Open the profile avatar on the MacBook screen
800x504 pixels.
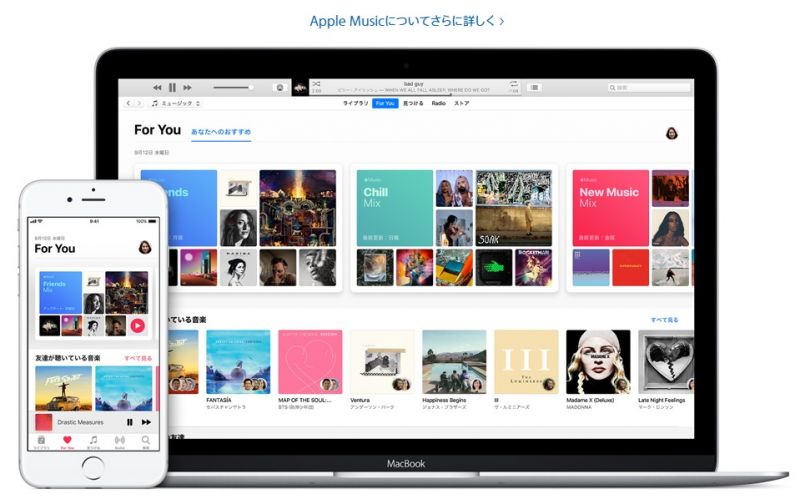(x=672, y=133)
